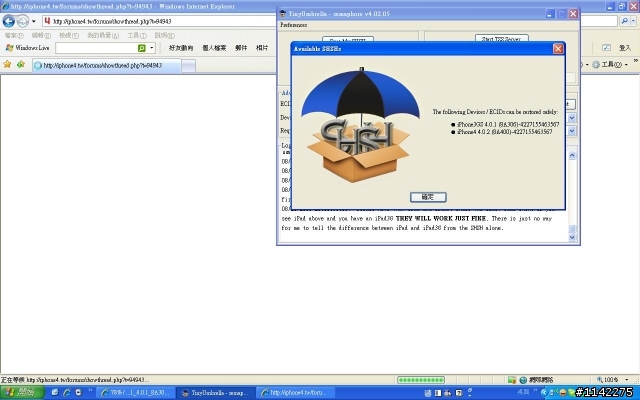Click 個人檔案 on Windows Live toolbar

click(214, 48)
